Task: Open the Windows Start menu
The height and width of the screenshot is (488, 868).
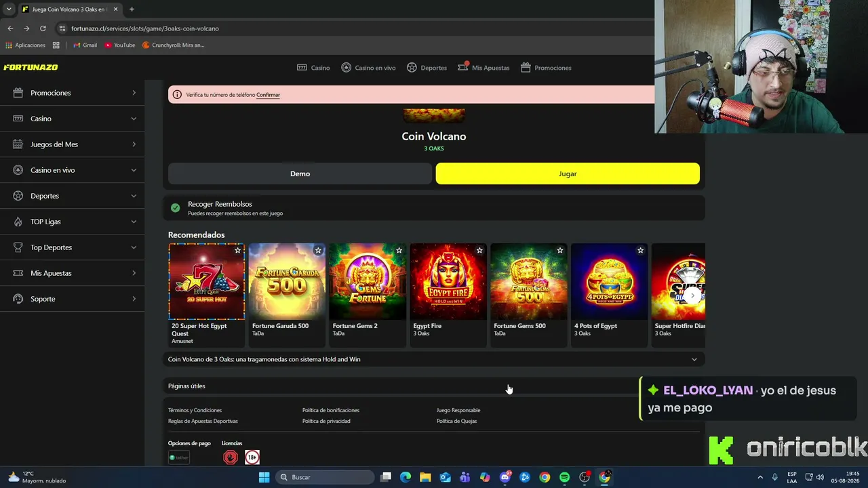Action: point(264,477)
